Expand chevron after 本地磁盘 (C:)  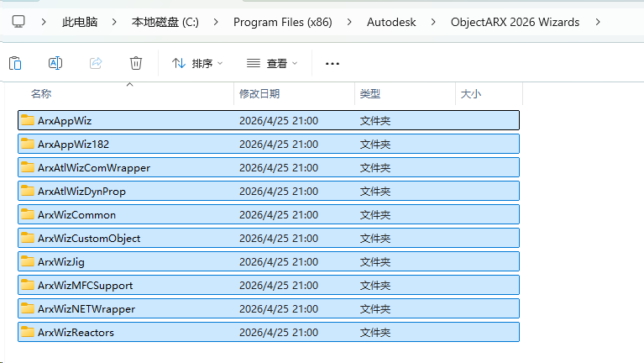click(x=216, y=22)
